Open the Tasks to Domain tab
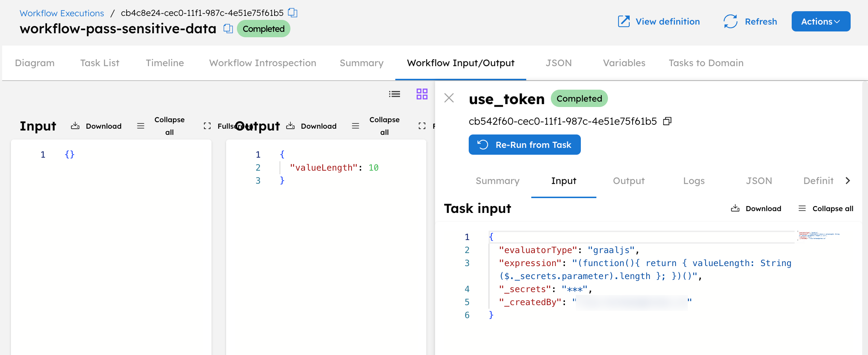The image size is (868, 355). [x=706, y=63]
